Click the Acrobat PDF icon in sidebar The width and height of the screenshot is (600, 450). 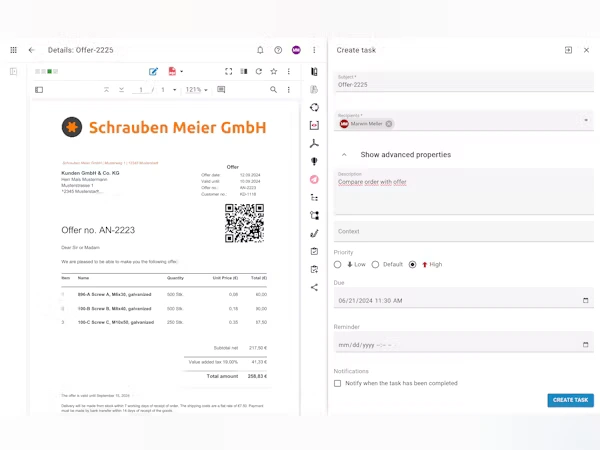314,143
